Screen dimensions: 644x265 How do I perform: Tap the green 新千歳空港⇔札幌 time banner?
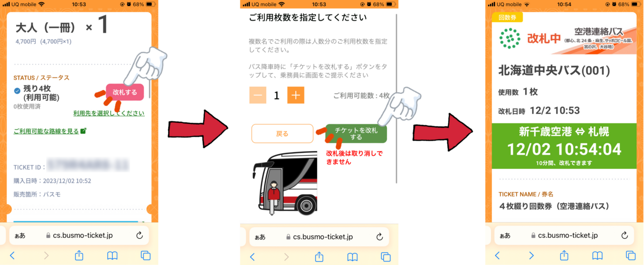click(x=563, y=146)
